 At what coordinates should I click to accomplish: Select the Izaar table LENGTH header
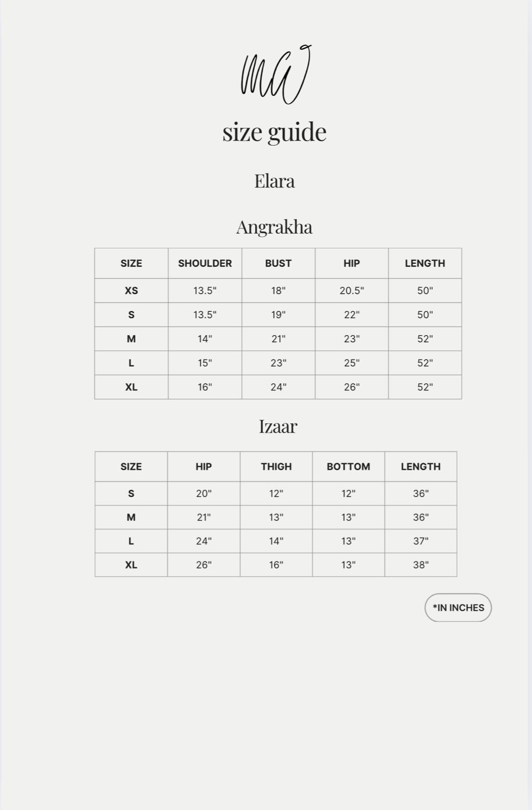tap(421, 467)
